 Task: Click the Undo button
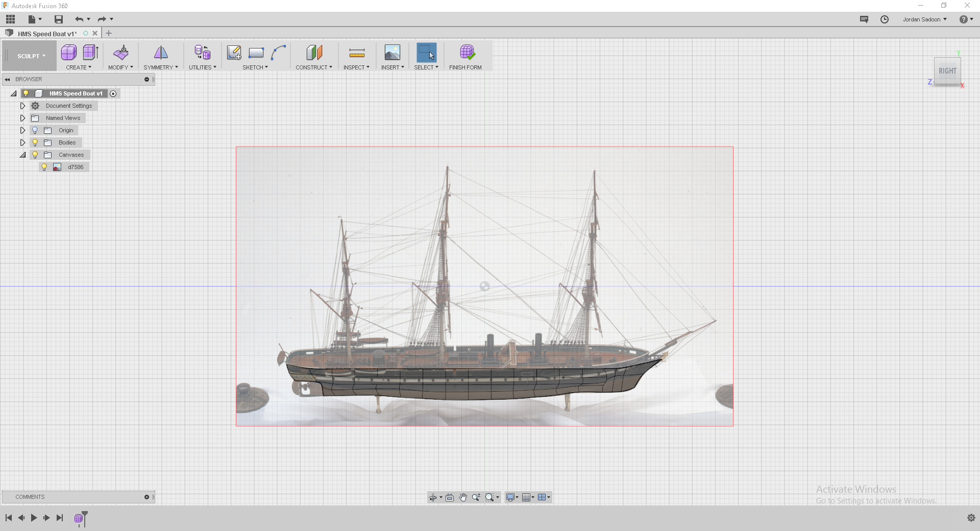click(x=80, y=19)
